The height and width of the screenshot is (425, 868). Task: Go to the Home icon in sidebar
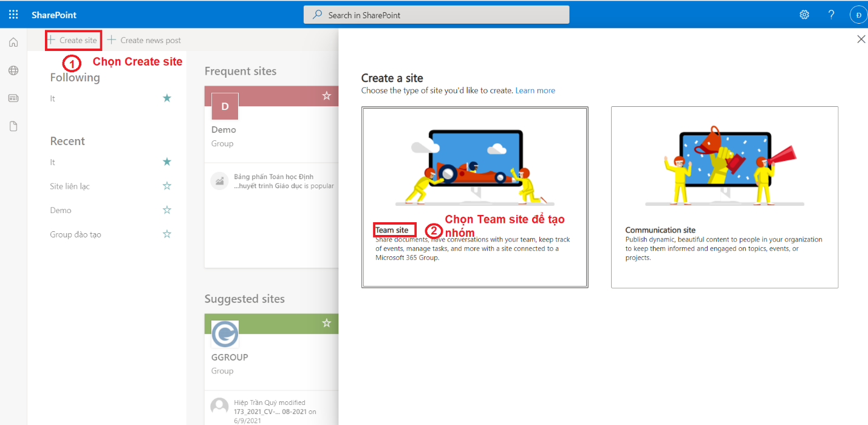(13, 42)
